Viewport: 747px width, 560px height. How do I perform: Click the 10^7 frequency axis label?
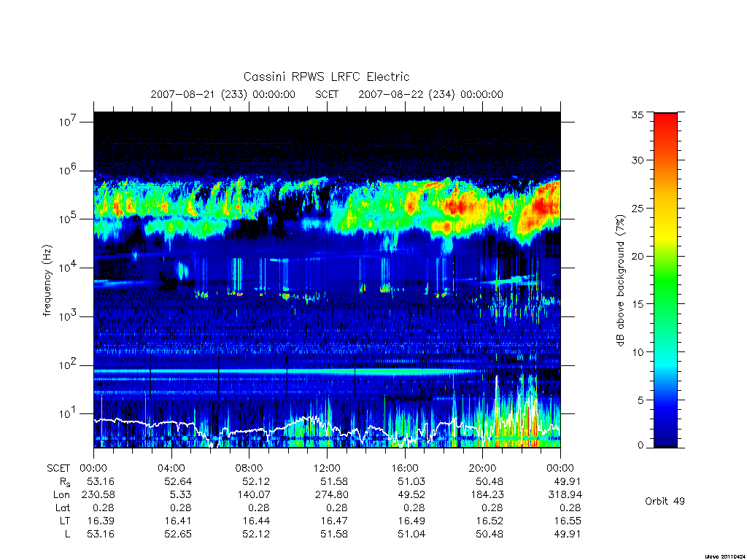click(68, 122)
